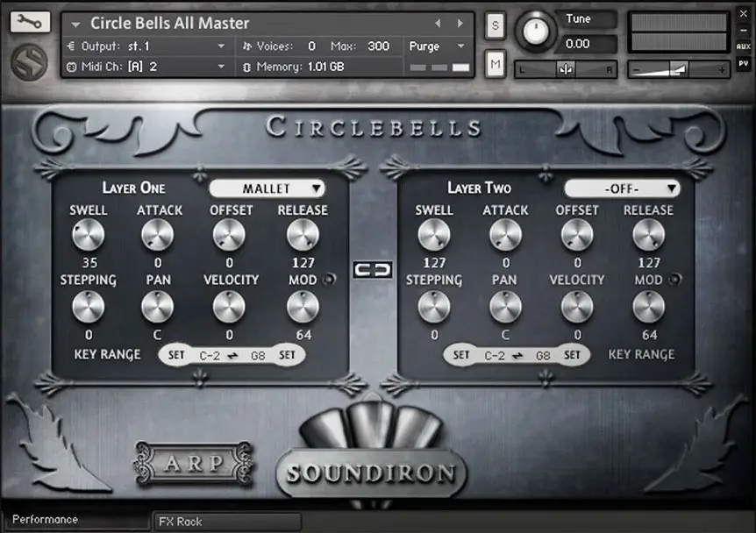Click the Tune knob

pos(535,32)
